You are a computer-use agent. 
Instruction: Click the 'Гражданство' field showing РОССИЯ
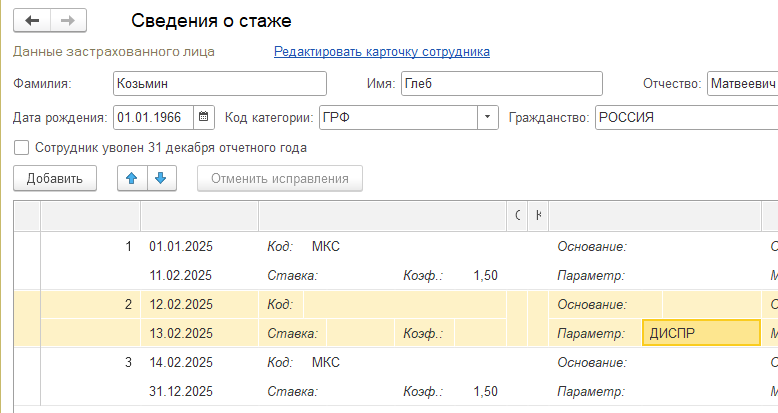click(685, 117)
